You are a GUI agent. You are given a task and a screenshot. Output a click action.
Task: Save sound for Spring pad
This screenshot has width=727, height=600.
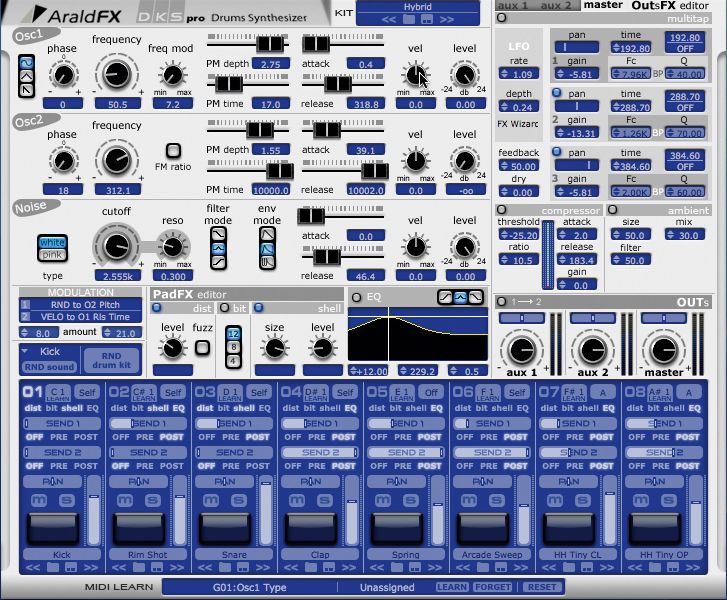click(415, 568)
